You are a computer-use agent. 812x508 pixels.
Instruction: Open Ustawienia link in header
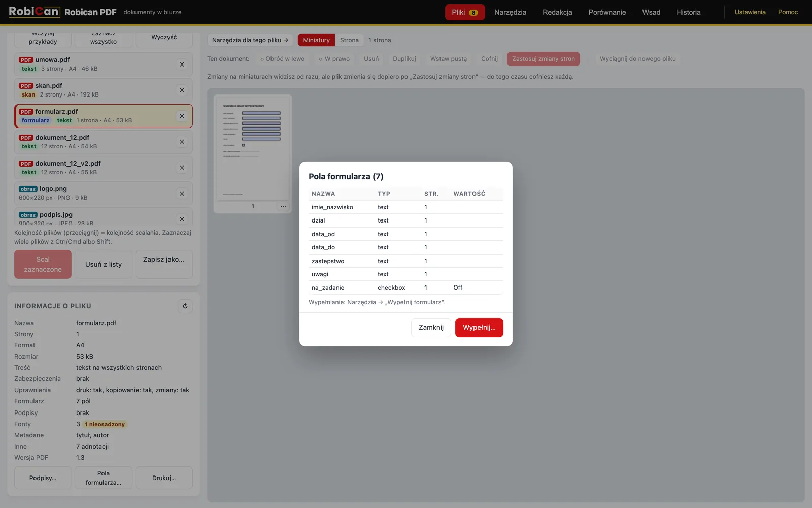pyautogui.click(x=750, y=12)
